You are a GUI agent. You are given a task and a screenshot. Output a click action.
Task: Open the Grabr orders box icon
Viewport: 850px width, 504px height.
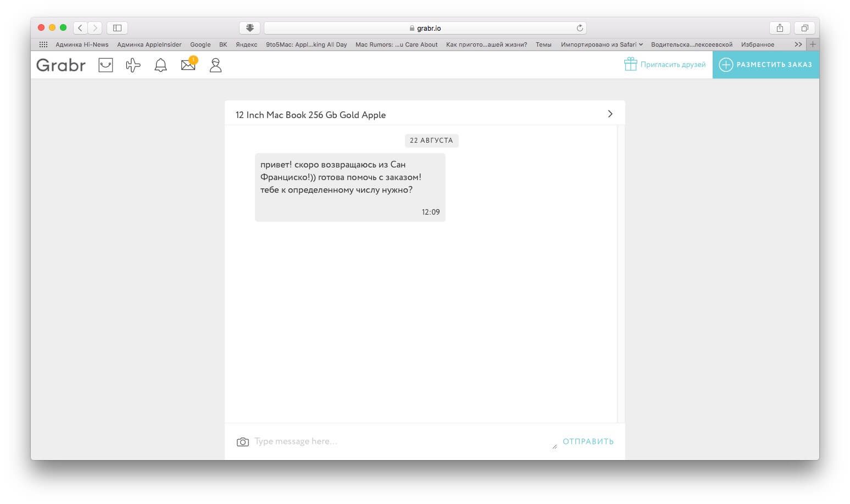pos(105,65)
